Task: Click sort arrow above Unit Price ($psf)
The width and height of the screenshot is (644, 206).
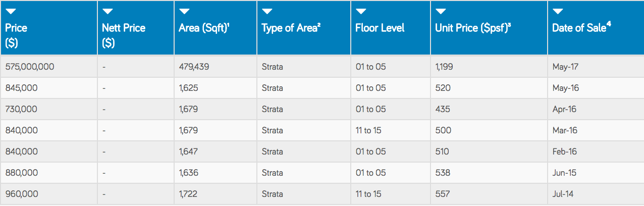Action: point(441,12)
